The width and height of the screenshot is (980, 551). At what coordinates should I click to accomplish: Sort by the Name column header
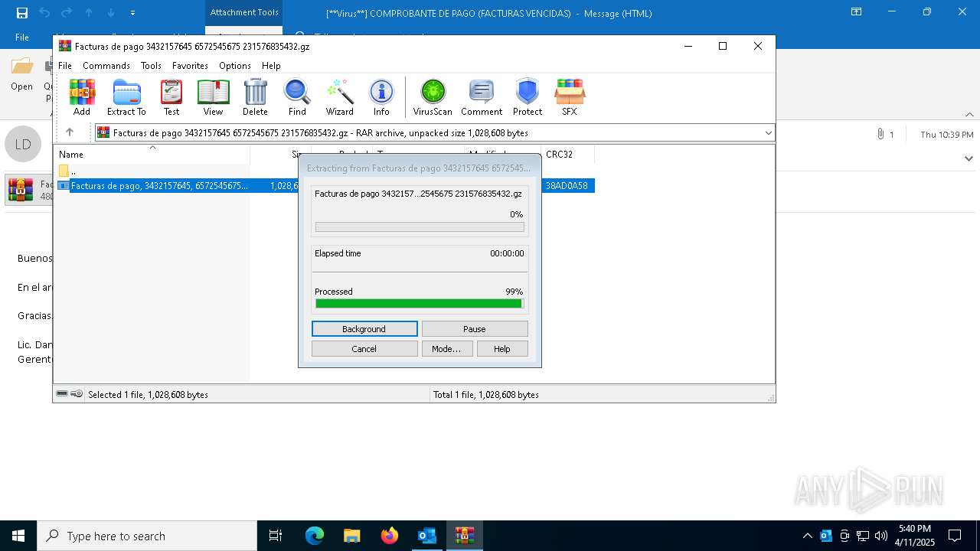152,154
